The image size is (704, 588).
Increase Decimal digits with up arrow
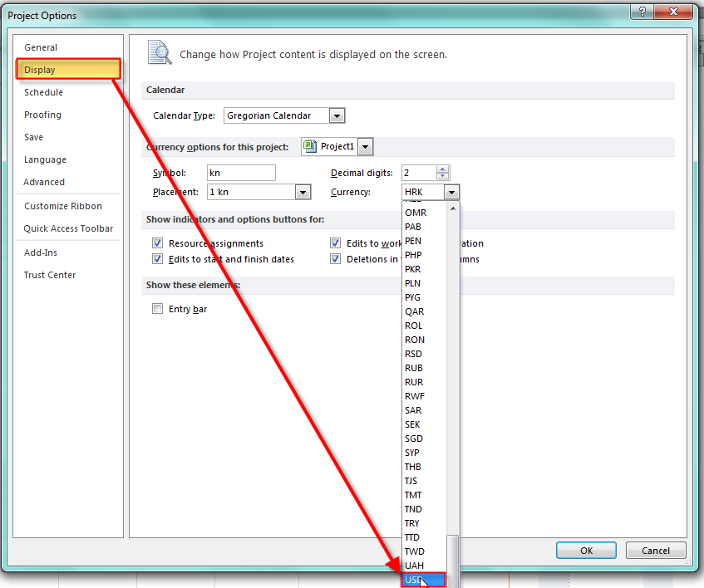point(442,169)
